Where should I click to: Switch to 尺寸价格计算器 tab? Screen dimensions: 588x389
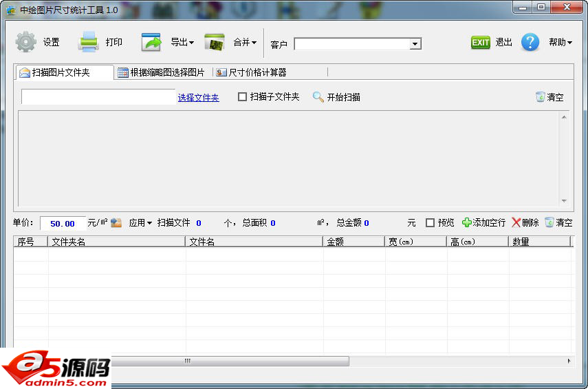coord(271,72)
